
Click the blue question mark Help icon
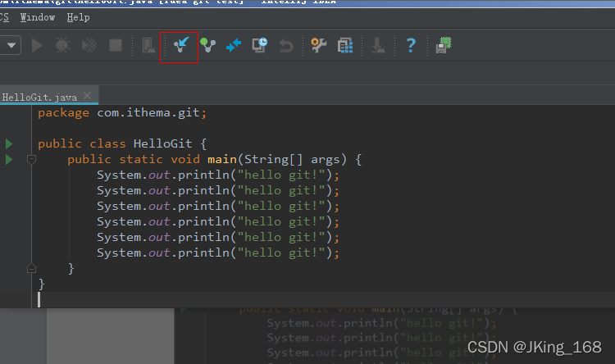[x=411, y=46]
